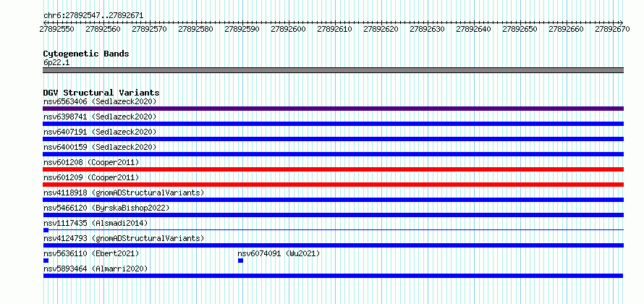Click the chr6:27892547..27892671 position label
This screenshot has width=644, height=304.
coord(93,16)
